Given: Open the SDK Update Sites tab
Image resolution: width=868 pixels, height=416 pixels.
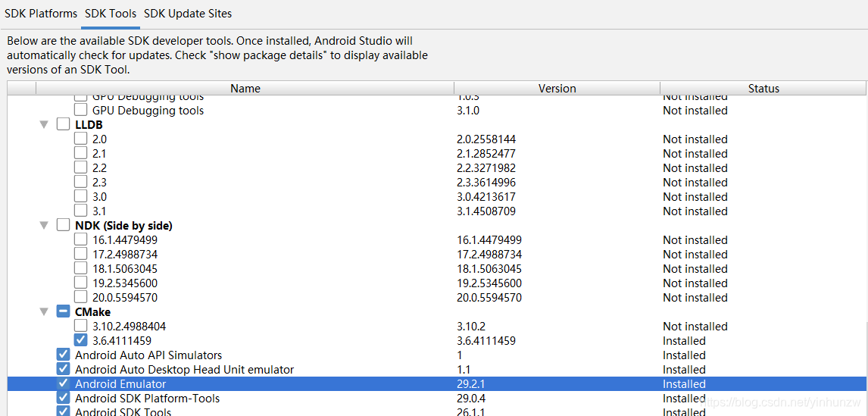Looking at the screenshot, I should 188,14.
